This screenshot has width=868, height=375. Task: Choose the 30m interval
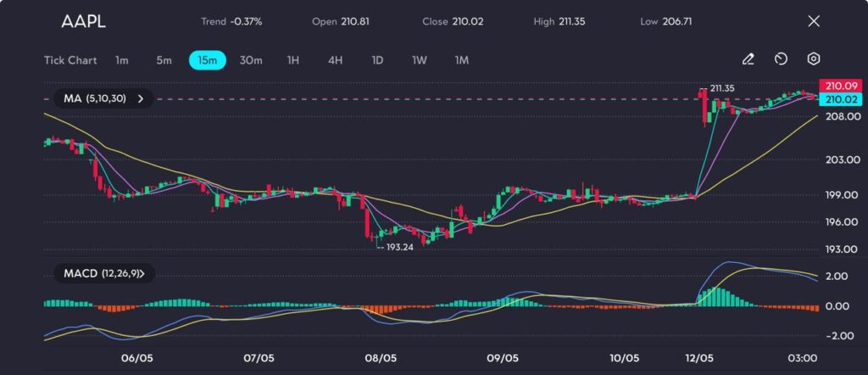coord(251,60)
